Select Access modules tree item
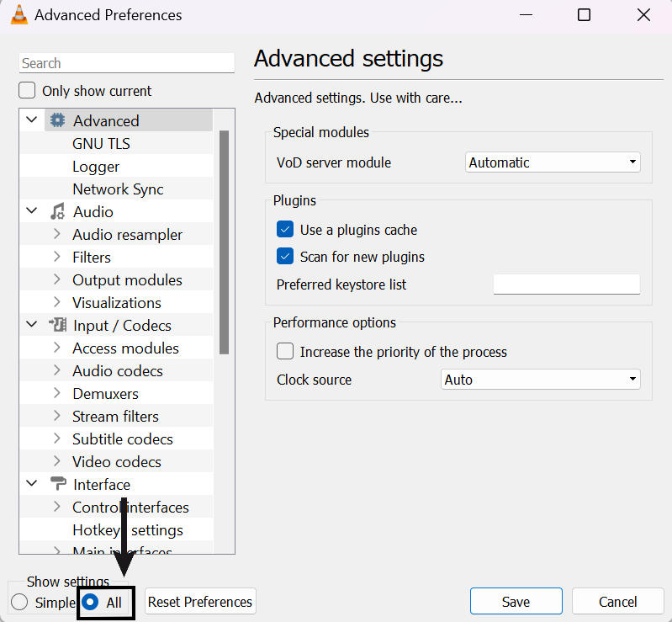Image resolution: width=672 pixels, height=622 pixels. pyautogui.click(x=125, y=348)
